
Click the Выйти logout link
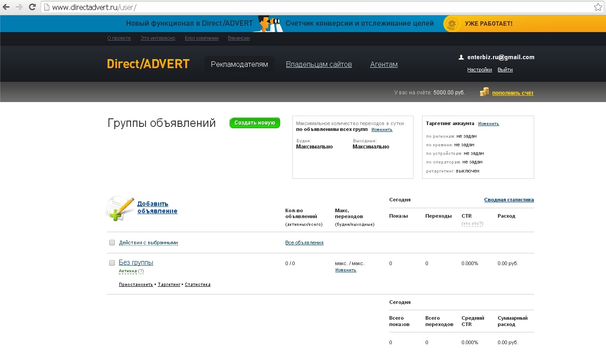(x=505, y=70)
